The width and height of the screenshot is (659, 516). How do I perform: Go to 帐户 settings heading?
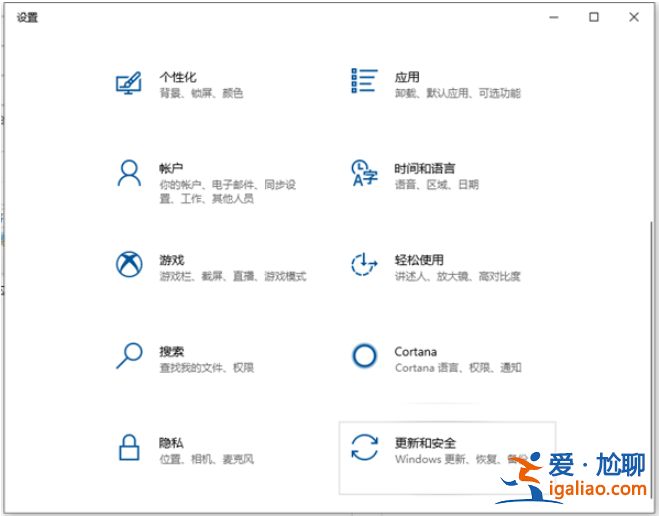(171, 169)
